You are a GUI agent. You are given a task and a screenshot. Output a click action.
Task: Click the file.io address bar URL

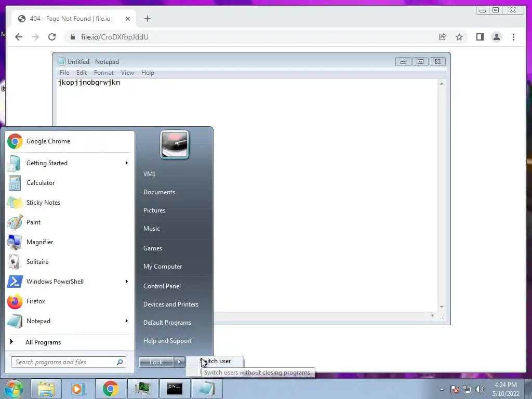coord(115,37)
